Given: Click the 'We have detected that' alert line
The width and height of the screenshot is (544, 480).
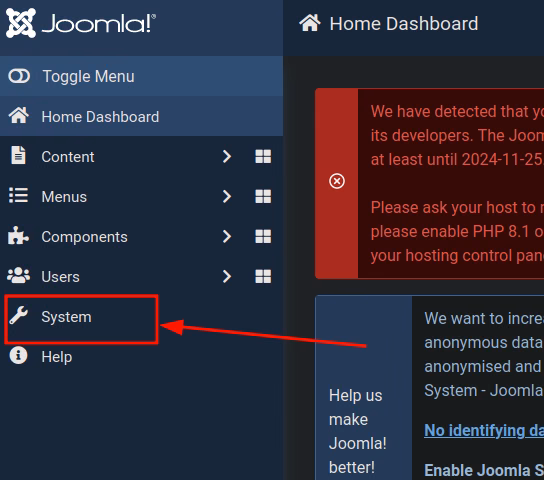Looking at the screenshot, I should point(457,111).
